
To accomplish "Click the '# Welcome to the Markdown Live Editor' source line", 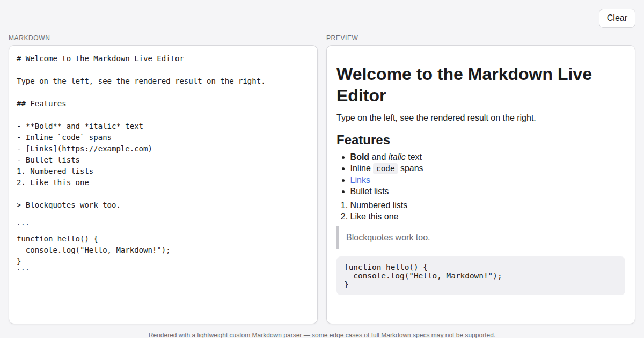I will point(100,58).
